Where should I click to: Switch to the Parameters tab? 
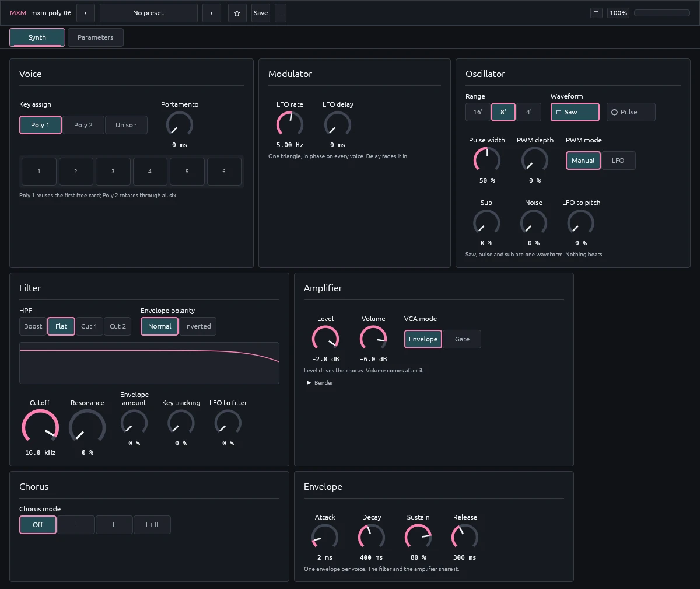(x=96, y=37)
